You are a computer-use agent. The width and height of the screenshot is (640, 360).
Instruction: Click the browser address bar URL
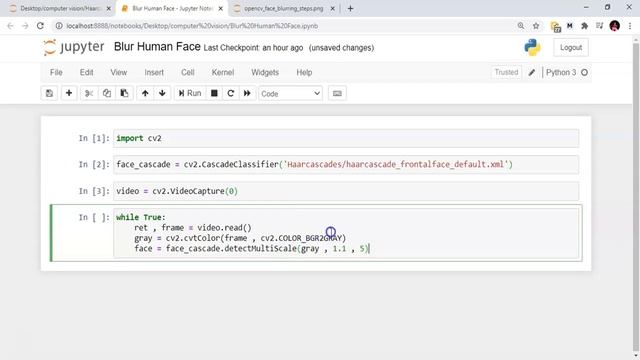pos(192,26)
